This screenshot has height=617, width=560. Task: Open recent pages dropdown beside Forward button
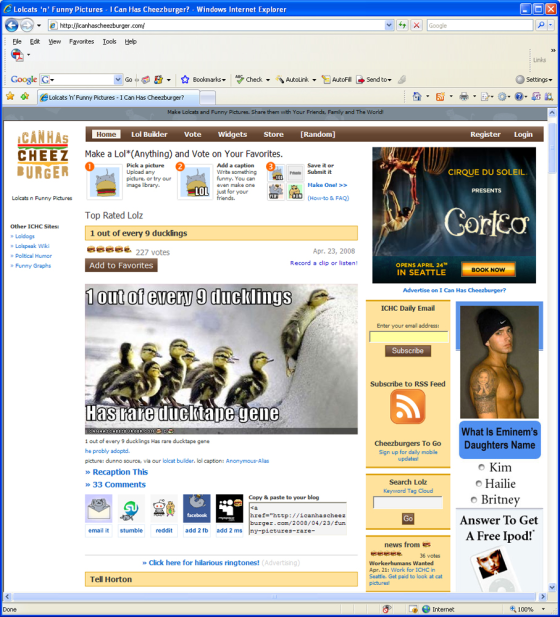coord(39,26)
